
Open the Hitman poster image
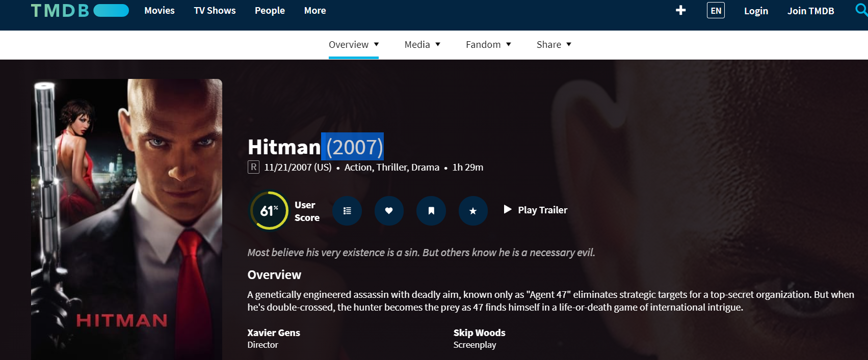click(126, 219)
